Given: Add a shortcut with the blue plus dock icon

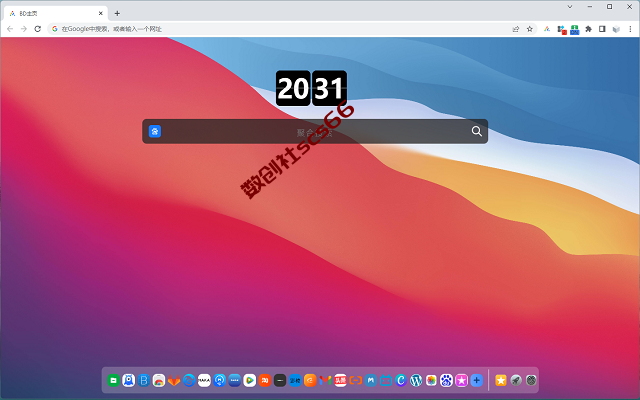Looking at the screenshot, I should click(x=476, y=380).
